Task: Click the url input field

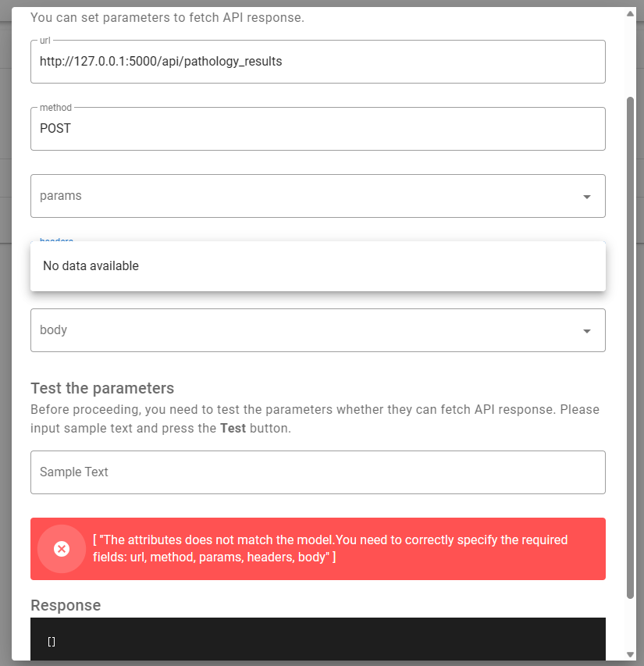Action: click(318, 62)
